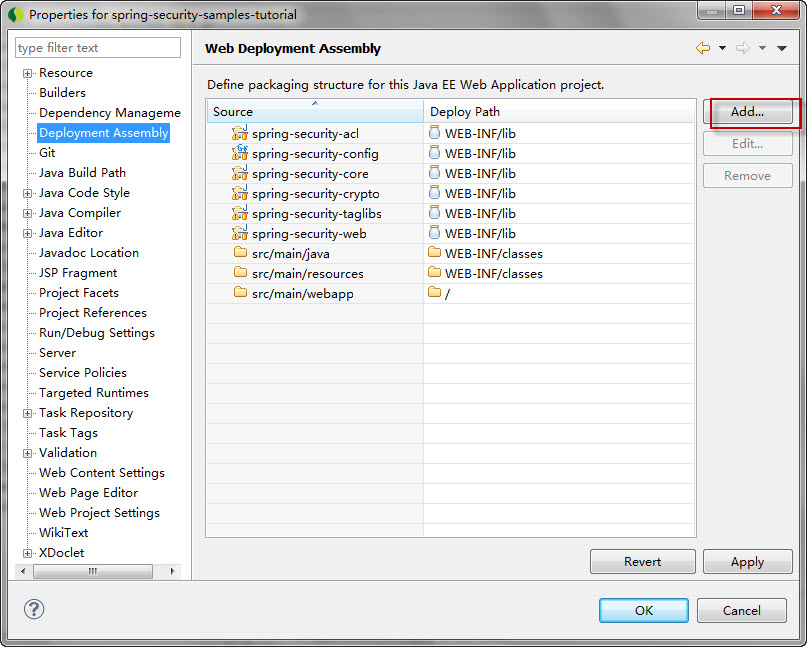Click jar icon beside spring-security-crypto deploy path
This screenshot has height=647, width=807.
click(434, 193)
